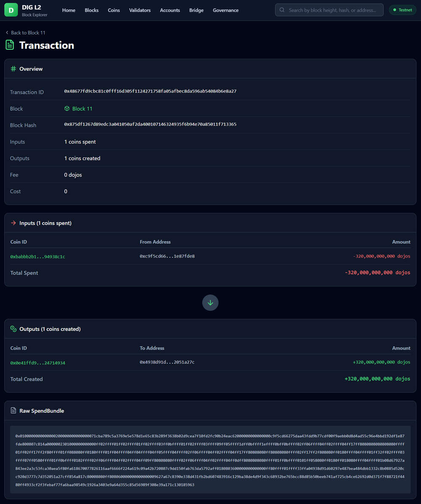421x504 pixels.
Task: Click the hash icon beside Overview
Action: point(13,69)
